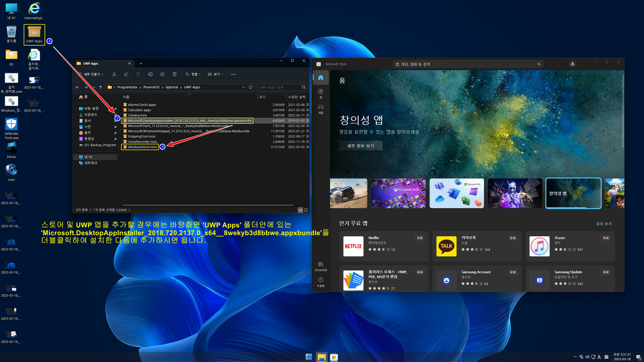This screenshot has width=644, height=362.
Task: Go forward with the right arrow in File Explorer
Action: click(x=86, y=87)
